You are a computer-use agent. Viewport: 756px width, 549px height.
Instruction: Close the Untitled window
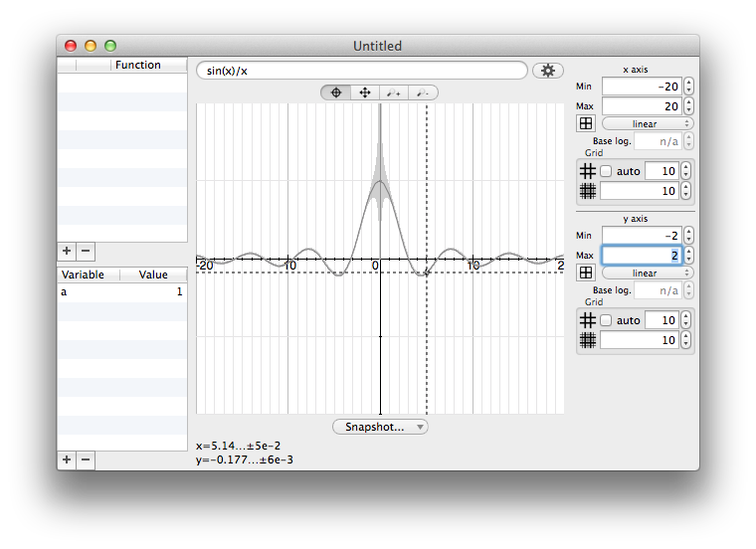tap(71, 46)
